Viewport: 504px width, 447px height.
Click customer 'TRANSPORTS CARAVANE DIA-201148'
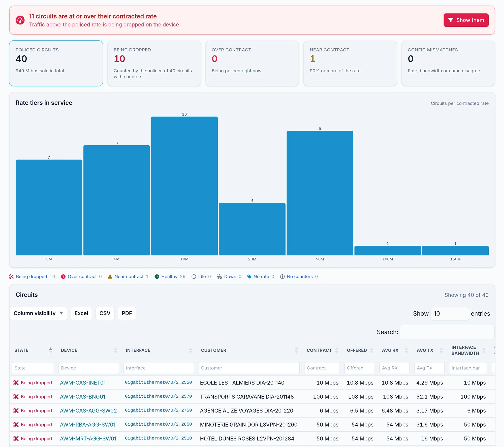click(x=247, y=397)
